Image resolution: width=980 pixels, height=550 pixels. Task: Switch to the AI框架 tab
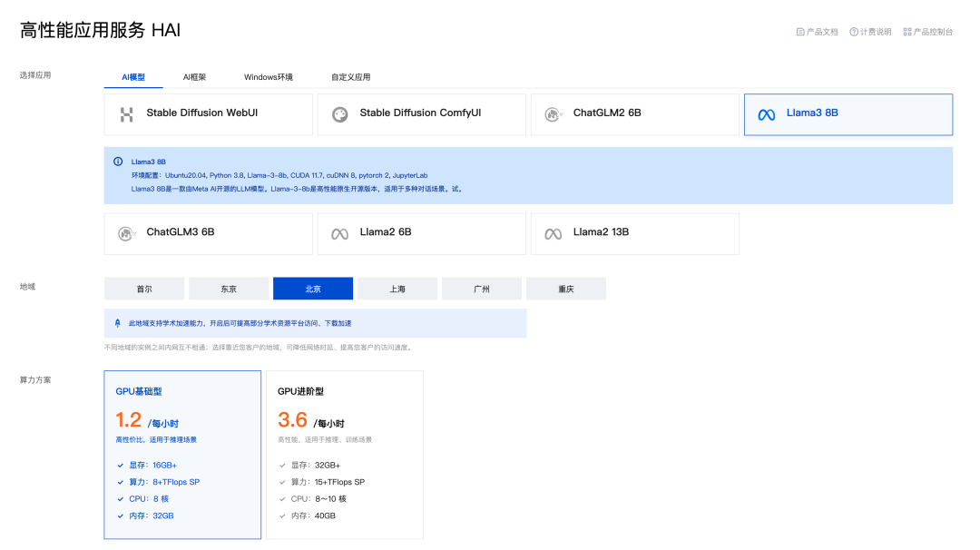tap(194, 77)
